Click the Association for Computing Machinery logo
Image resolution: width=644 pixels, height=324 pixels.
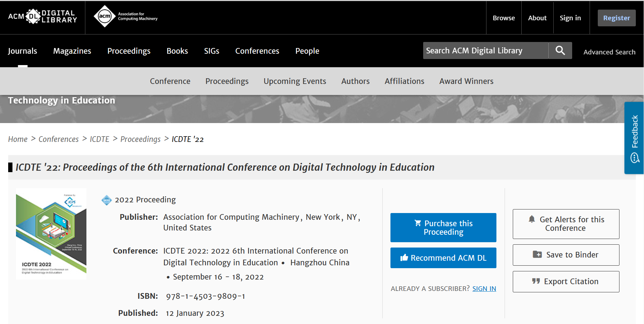[x=126, y=16]
